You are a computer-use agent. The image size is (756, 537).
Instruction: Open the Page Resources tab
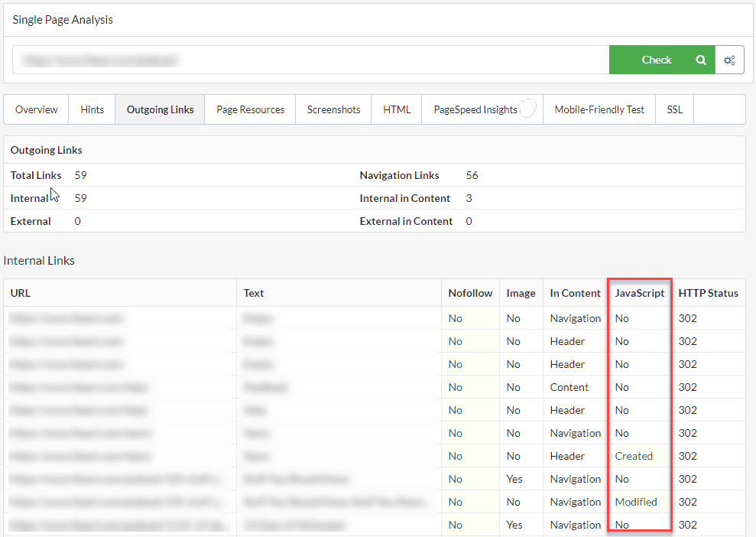point(250,109)
